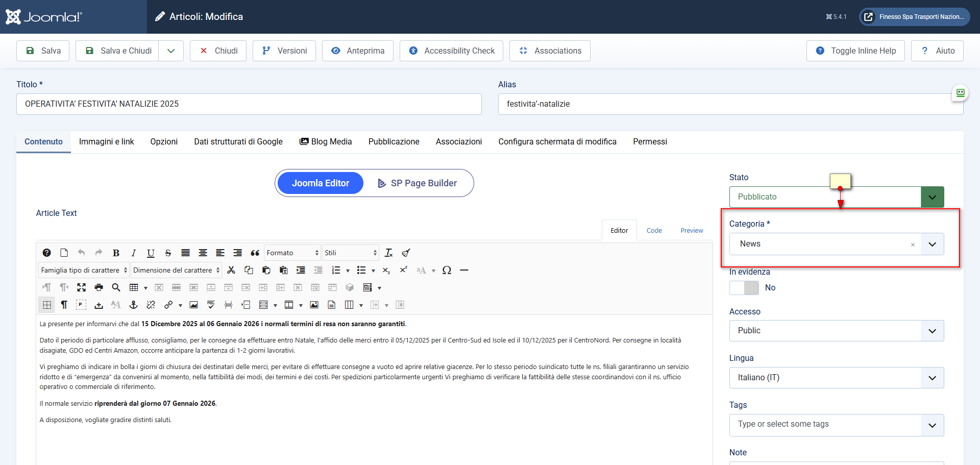Viewport: 980px width, 465px height.
Task: Toggle Inline Help on
Action: [x=855, y=51]
